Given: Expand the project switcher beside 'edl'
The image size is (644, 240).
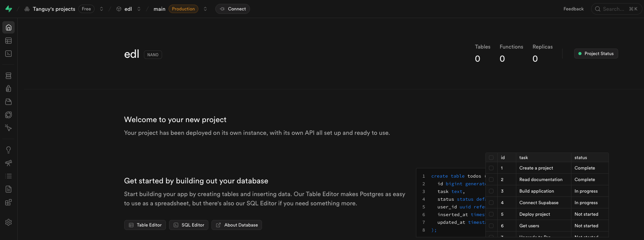Looking at the screenshot, I should point(139,9).
